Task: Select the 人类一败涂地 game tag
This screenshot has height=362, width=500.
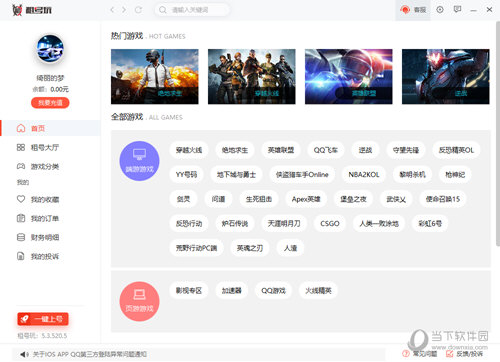Action: click(379, 223)
